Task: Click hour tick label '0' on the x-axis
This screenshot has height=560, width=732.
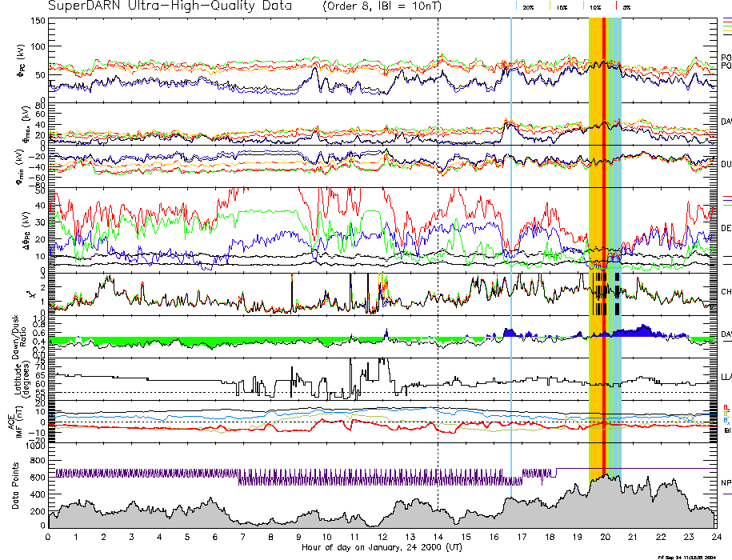Action: [48, 537]
